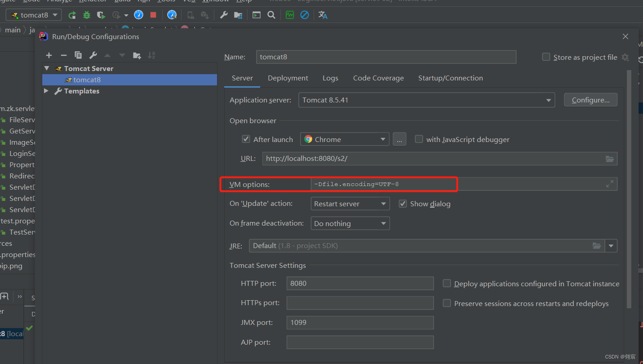Open the Do nothing frame deactivation dropdown

[350, 223]
